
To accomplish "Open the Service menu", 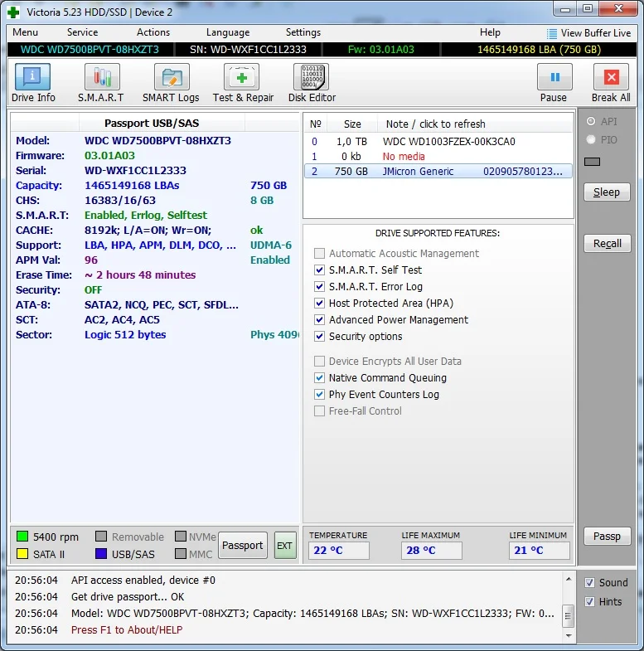I will point(82,32).
